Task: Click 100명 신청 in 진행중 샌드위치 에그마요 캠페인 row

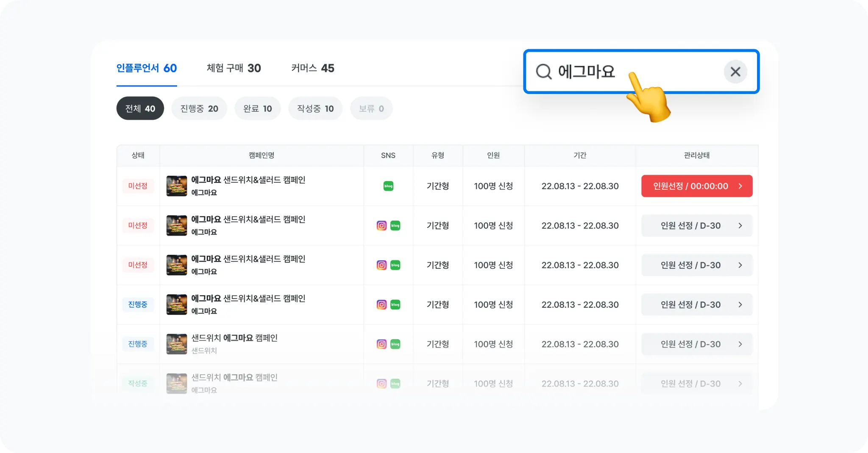Action: [493, 344]
